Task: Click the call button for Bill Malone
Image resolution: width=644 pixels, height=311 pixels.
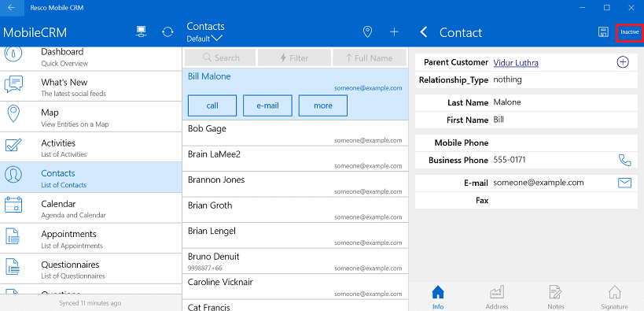Action: (x=212, y=106)
